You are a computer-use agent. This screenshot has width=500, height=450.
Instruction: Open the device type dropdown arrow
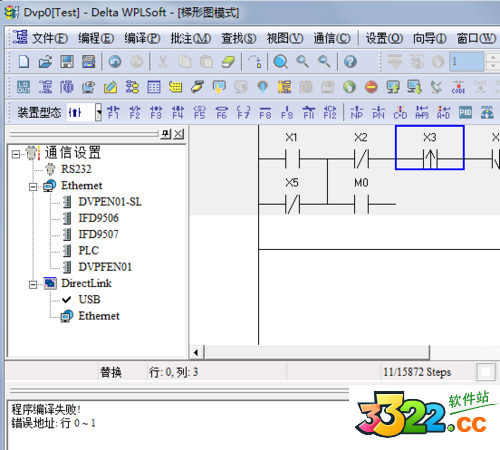pyautogui.click(x=98, y=112)
